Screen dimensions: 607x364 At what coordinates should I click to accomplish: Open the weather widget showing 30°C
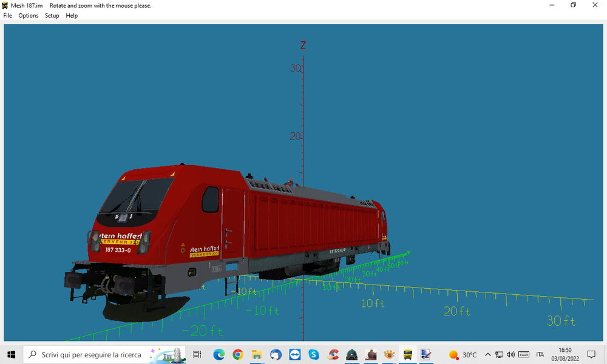463,354
